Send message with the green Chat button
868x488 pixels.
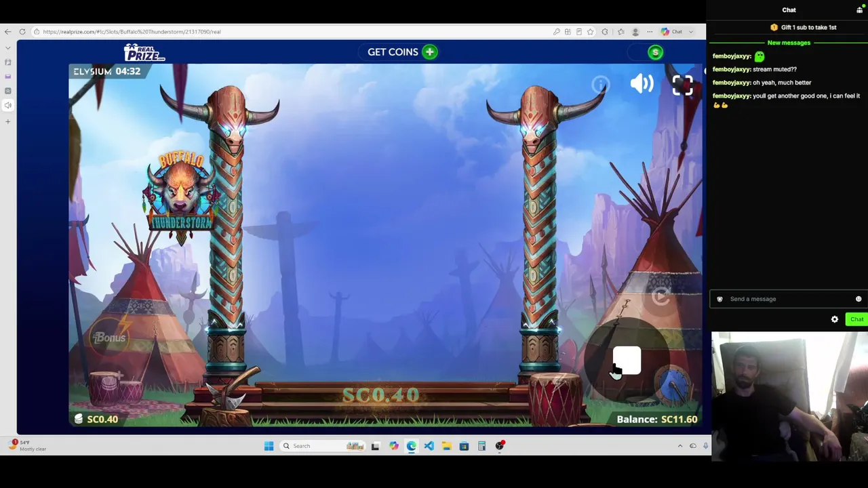tap(856, 319)
